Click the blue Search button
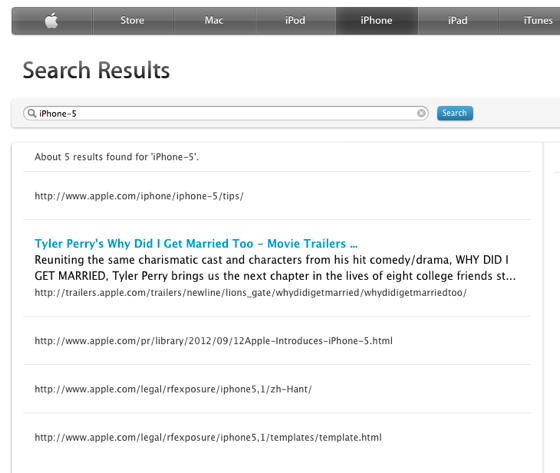 455,113
